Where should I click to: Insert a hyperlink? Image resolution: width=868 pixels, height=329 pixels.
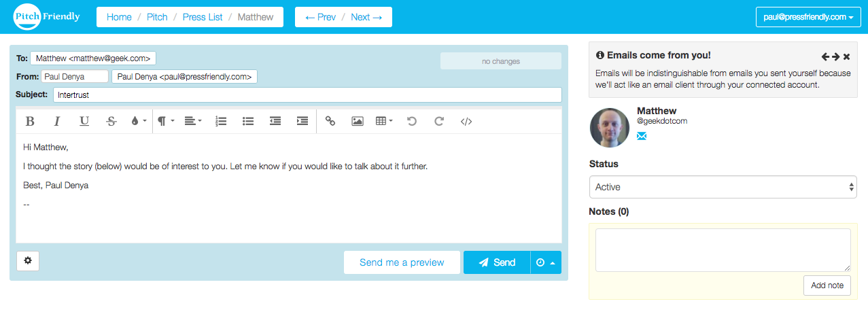click(x=330, y=121)
